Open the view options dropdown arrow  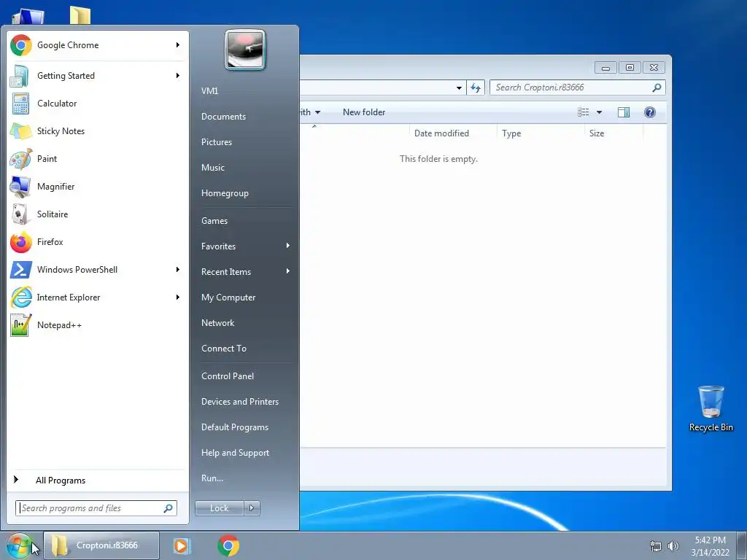coord(600,112)
